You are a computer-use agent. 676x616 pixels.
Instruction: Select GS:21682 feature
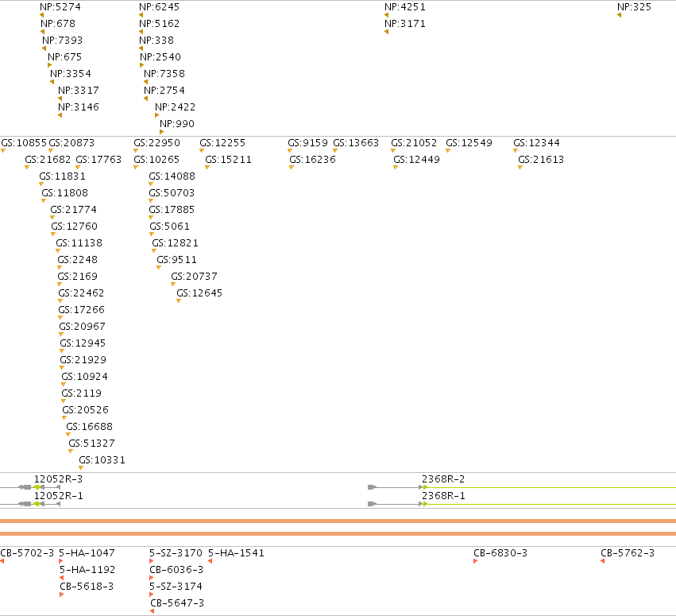48,160
